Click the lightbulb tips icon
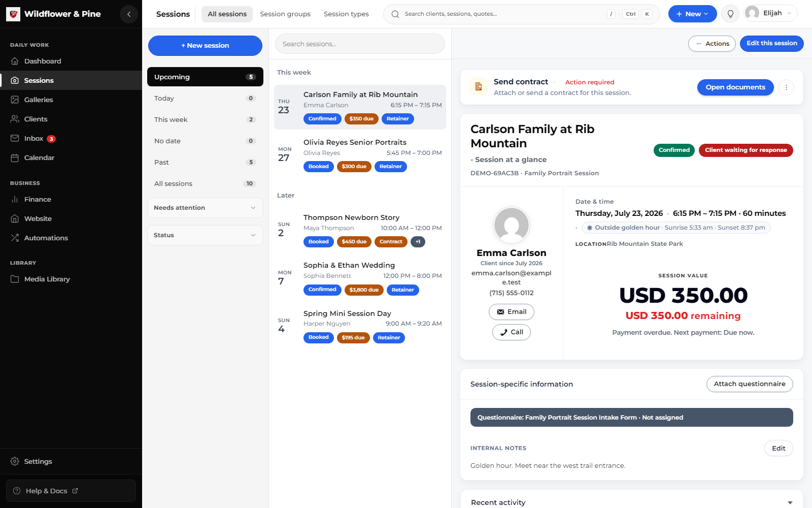 (730, 14)
